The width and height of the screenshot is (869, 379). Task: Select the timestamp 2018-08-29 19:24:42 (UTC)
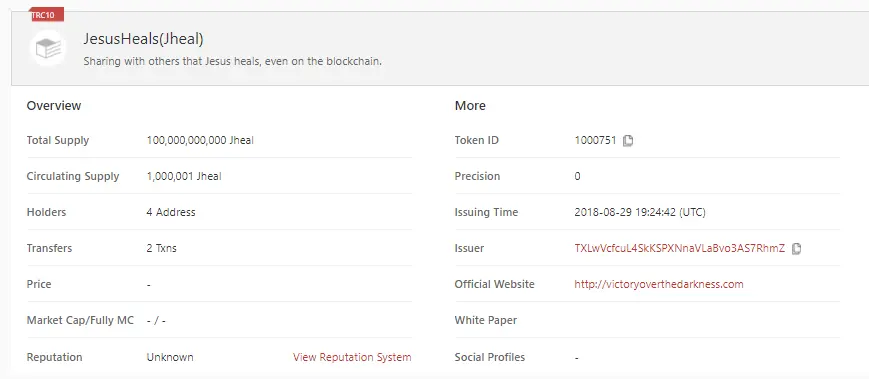tap(640, 212)
